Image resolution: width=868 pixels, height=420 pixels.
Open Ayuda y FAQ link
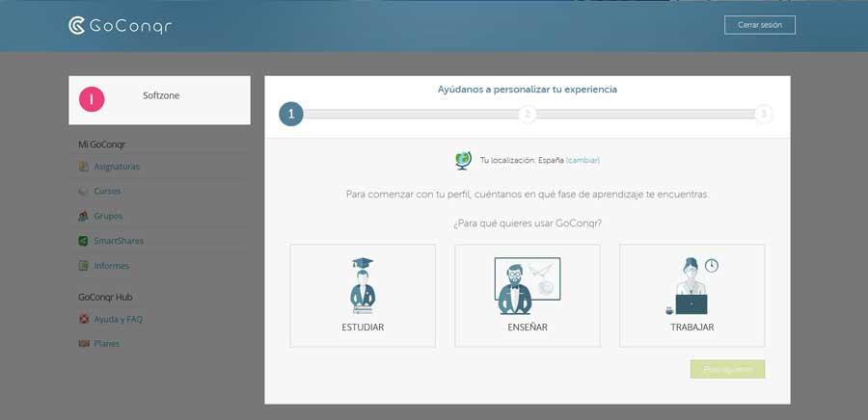[x=118, y=319]
